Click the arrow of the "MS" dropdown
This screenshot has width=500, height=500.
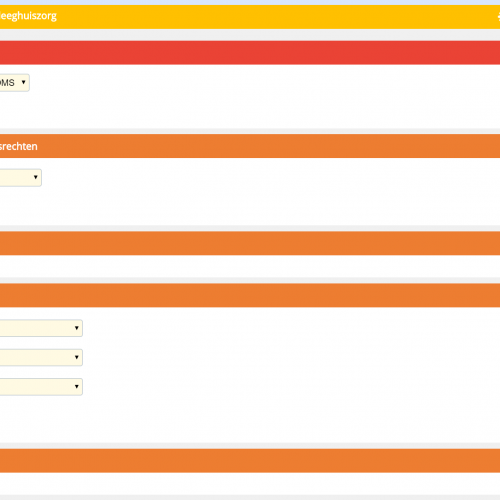(x=23, y=82)
